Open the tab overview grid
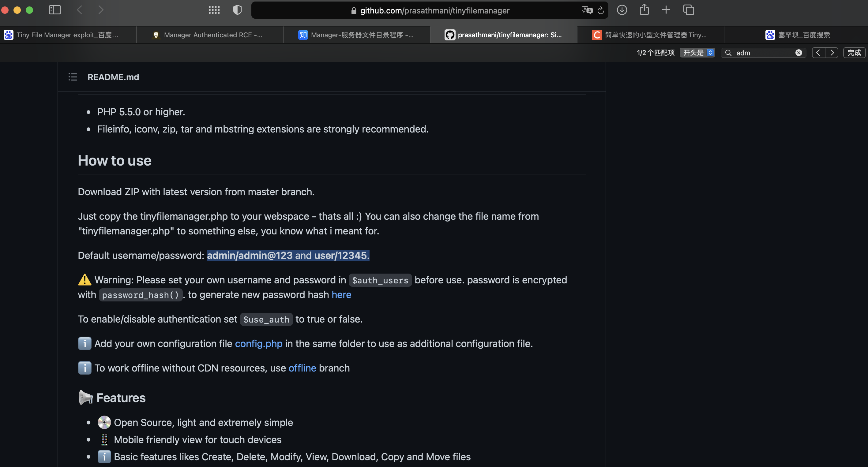Image resolution: width=868 pixels, height=467 pixels. 214,10
